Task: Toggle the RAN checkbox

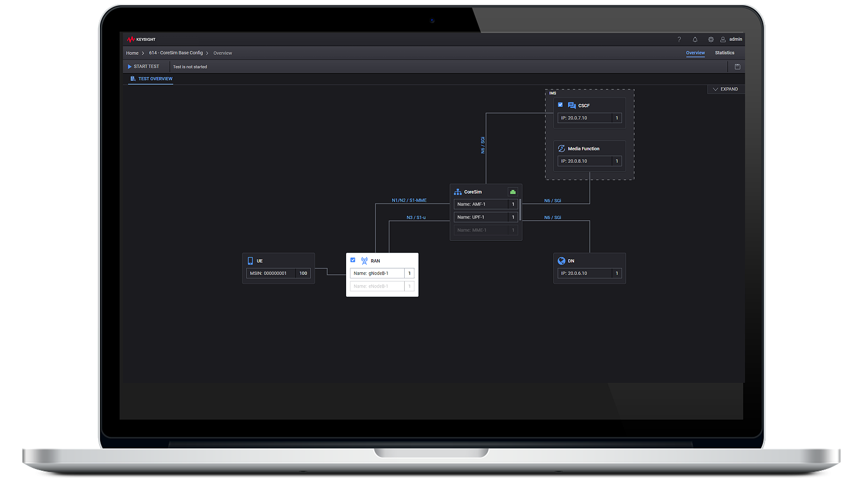Action: tap(353, 260)
